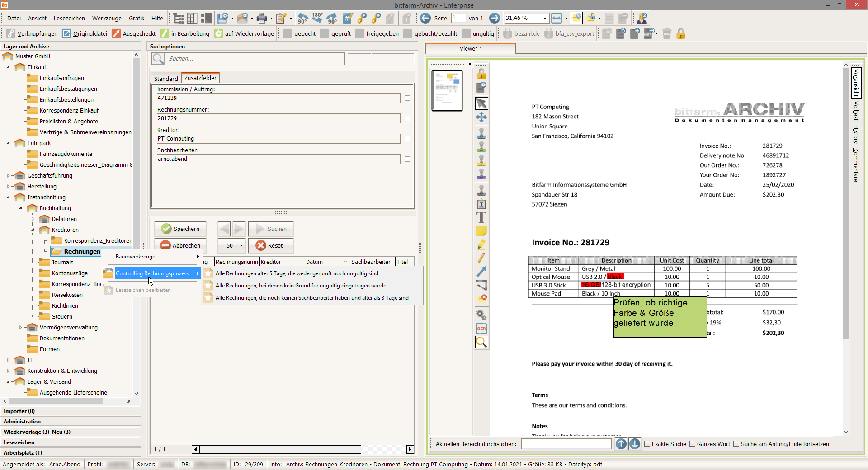Open the zoom percentage dropdown
The width and height of the screenshot is (868, 470).
pos(545,18)
